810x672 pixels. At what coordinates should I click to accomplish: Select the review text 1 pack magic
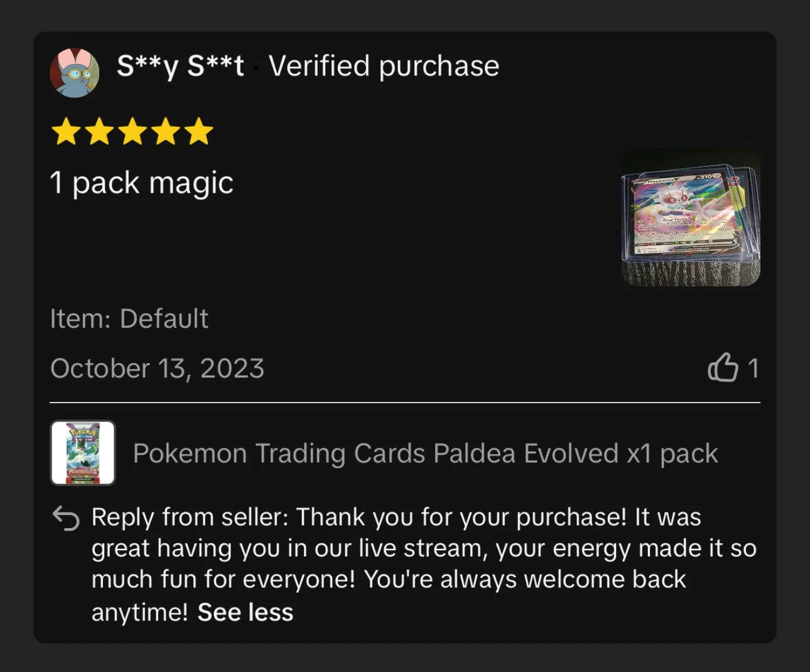[x=142, y=183]
